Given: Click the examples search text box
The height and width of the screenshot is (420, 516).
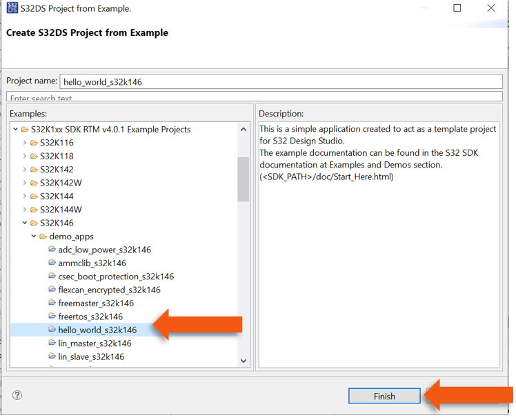Looking at the screenshot, I should [254, 97].
